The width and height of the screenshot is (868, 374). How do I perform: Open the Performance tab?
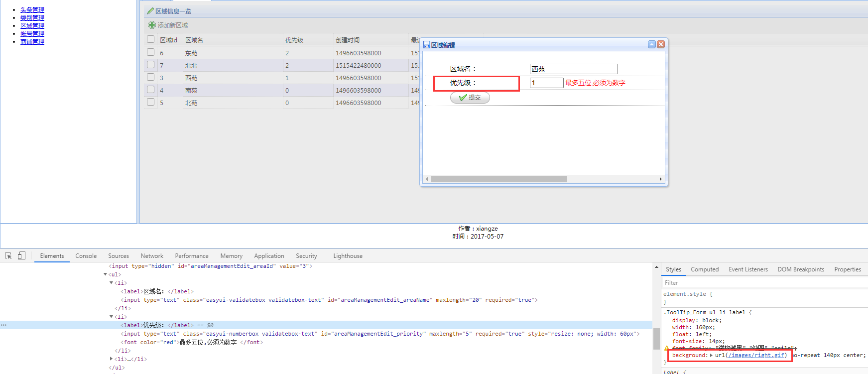pyautogui.click(x=192, y=256)
